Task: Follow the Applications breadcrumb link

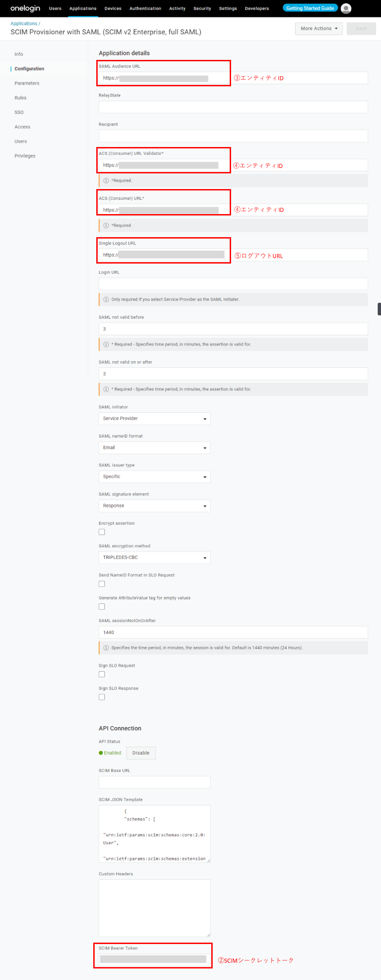Action: [x=24, y=24]
